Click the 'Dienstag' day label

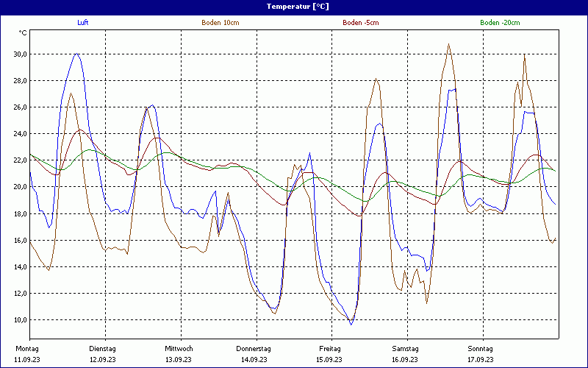pos(102,349)
